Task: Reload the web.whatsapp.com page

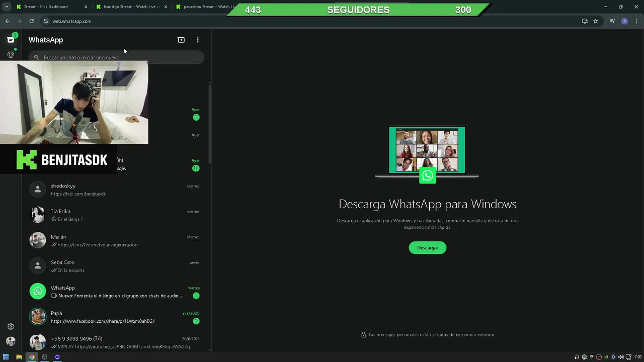Action: click(x=31, y=21)
